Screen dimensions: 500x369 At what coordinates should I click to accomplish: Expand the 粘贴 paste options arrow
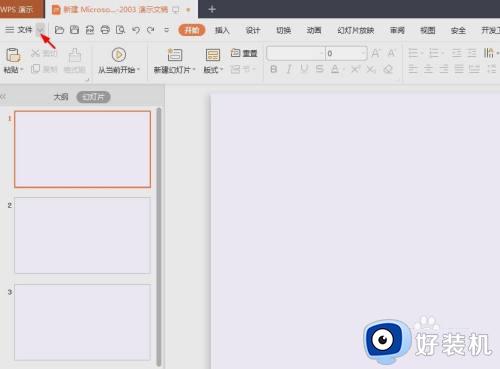pyautogui.click(x=22, y=70)
